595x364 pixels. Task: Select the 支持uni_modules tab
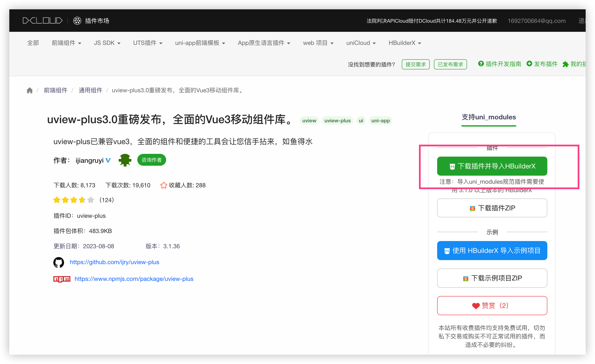click(x=488, y=117)
